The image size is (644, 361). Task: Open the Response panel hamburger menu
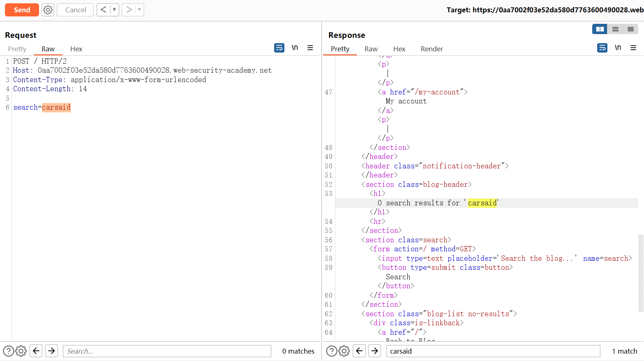pyautogui.click(x=633, y=48)
